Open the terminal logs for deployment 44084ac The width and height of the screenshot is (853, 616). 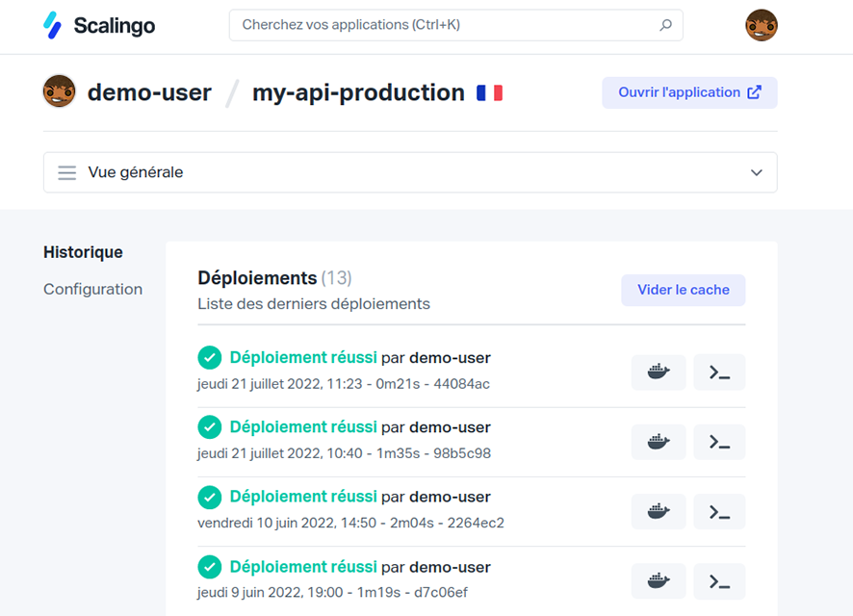click(x=719, y=372)
